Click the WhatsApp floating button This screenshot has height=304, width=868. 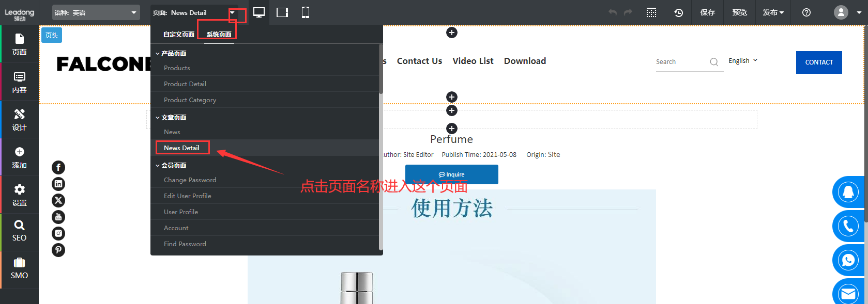(848, 260)
